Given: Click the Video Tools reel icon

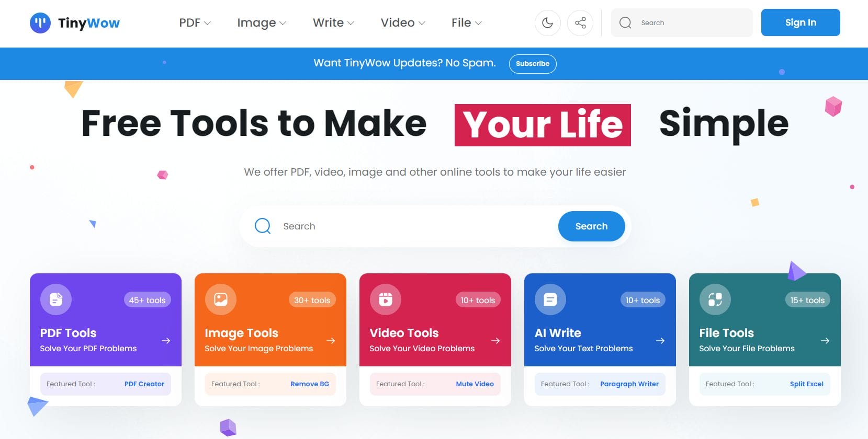Looking at the screenshot, I should pyautogui.click(x=386, y=299).
